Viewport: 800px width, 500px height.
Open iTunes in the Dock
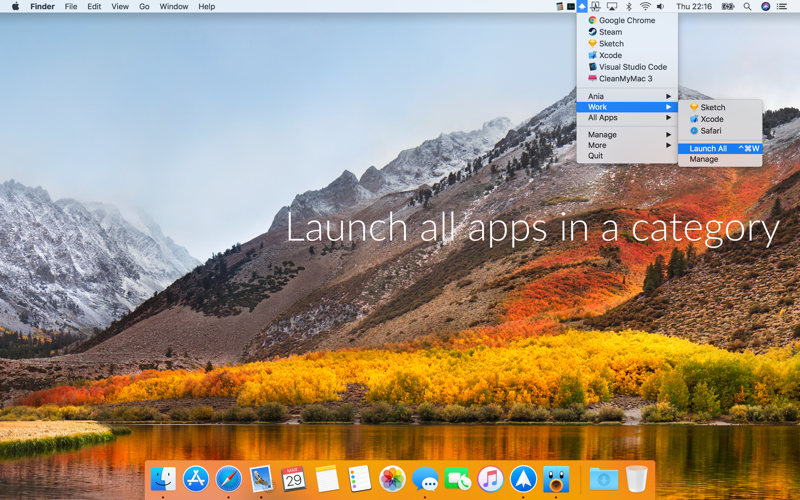pyautogui.click(x=490, y=479)
